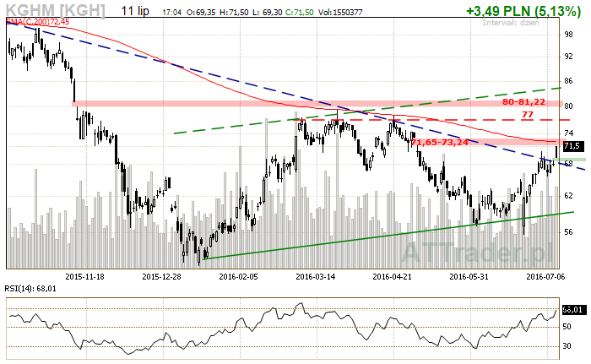Click the 2015-11-18 date axis label
This screenshot has width=591, height=364.
pos(84,276)
